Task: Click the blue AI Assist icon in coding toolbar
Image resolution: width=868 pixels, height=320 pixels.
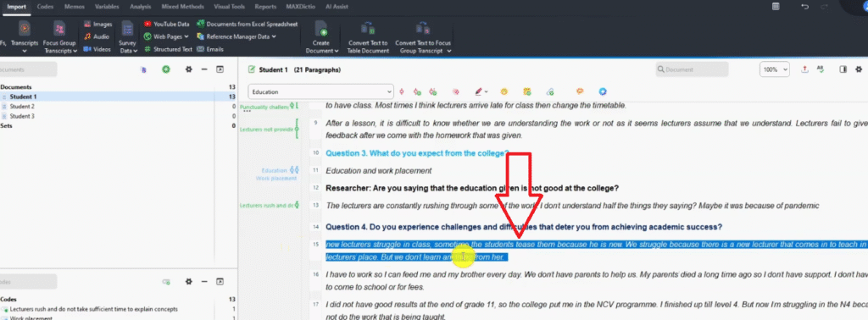Action: pos(603,91)
